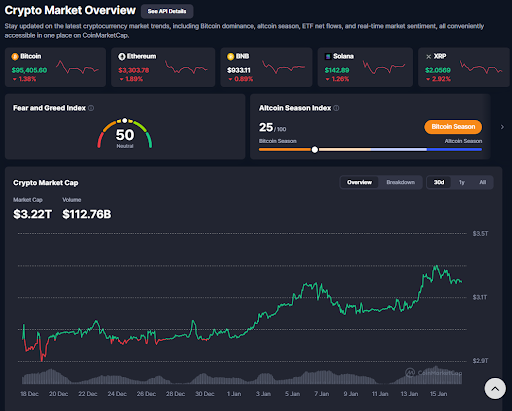The image size is (512, 411).
Task: Open the Ethereum price card sparkline
Action: [x=186, y=68]
